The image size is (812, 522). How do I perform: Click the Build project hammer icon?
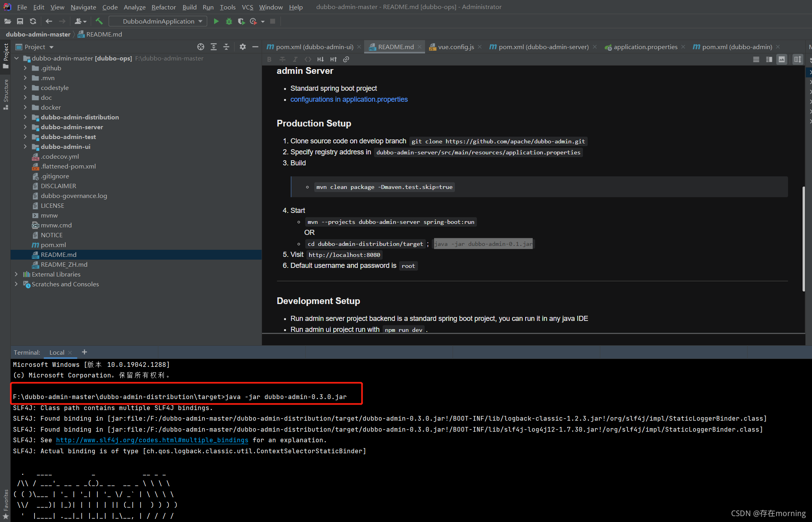99,21
